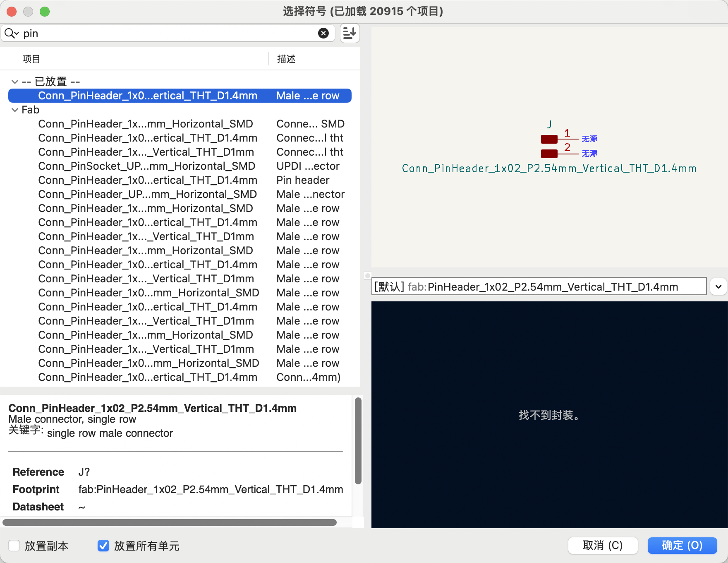The image size is (728, 563).
Task: Click the sort results icon button
Action: coord(350,33)
